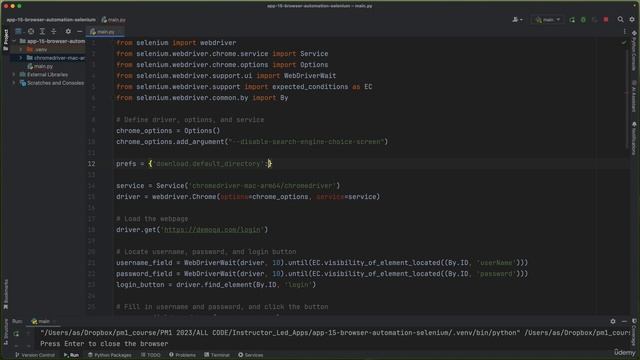
Task: Select main.py in the project tree
Action: click(40, 66)
